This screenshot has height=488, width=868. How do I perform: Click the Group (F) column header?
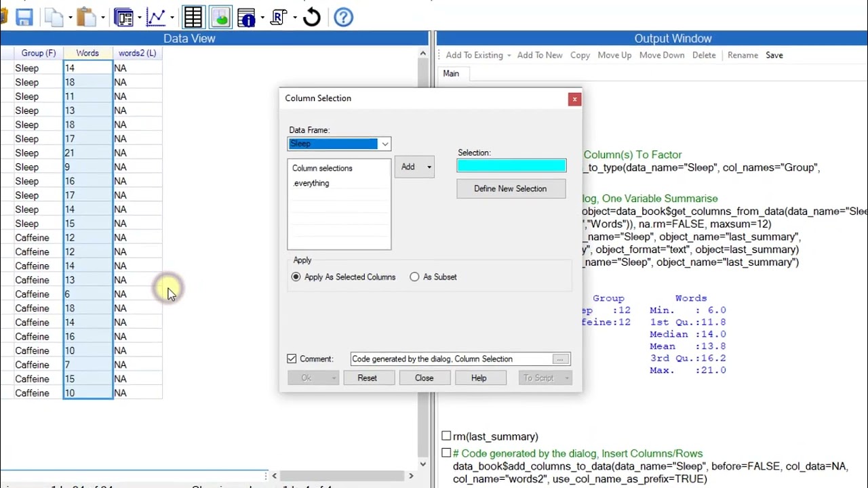pos(39,53)
